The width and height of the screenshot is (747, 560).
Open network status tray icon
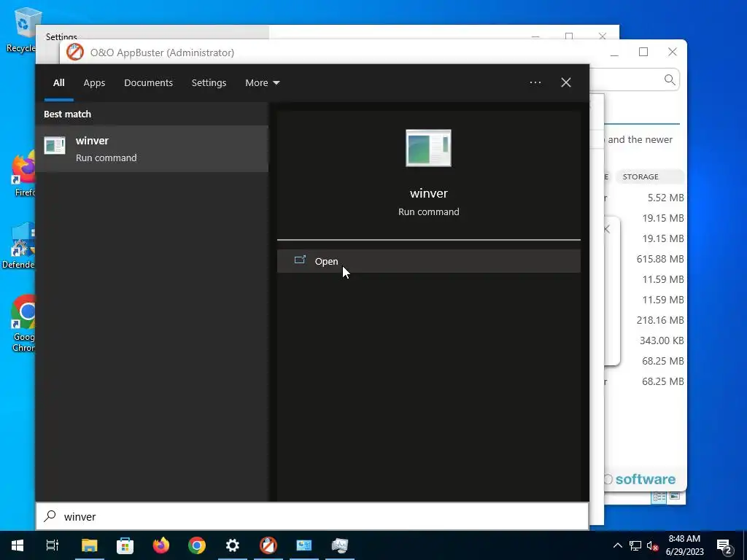[x=635, y=545]
